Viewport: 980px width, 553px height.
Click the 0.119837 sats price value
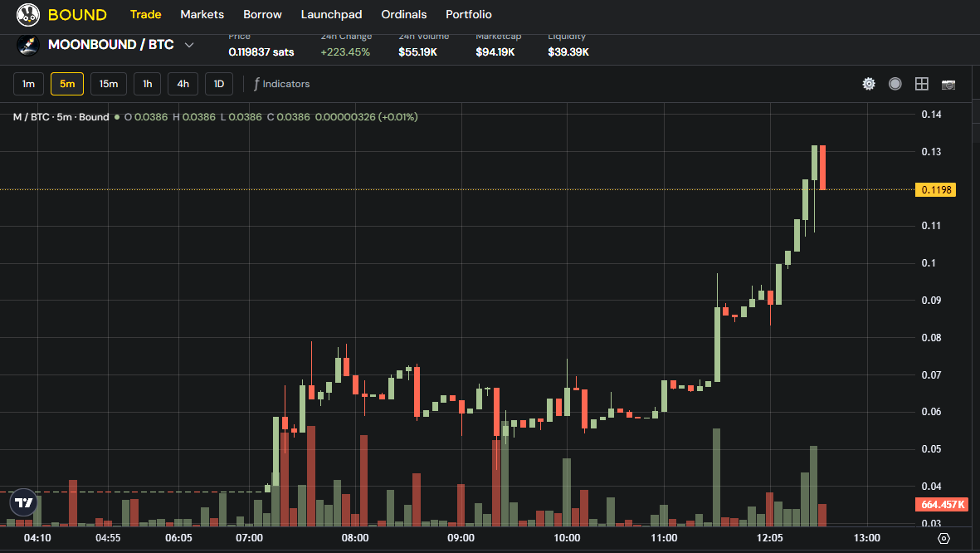click(261, 52)
